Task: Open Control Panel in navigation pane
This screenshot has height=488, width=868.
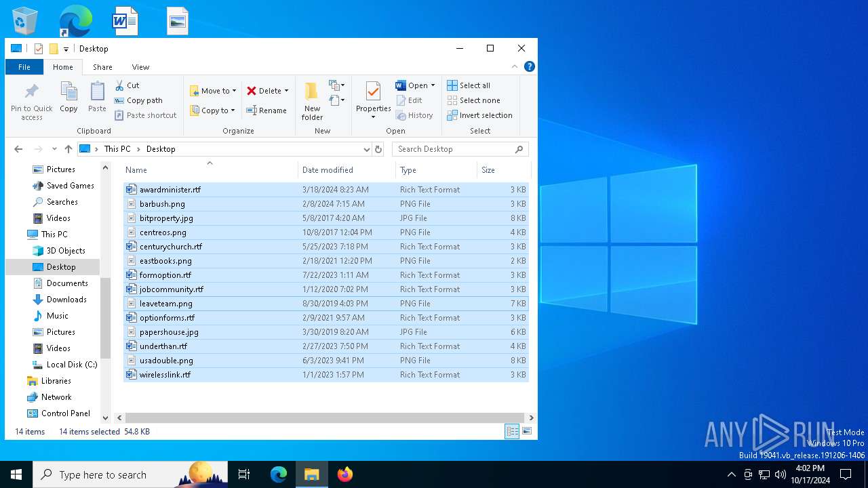Action: [x=58, y=413]
